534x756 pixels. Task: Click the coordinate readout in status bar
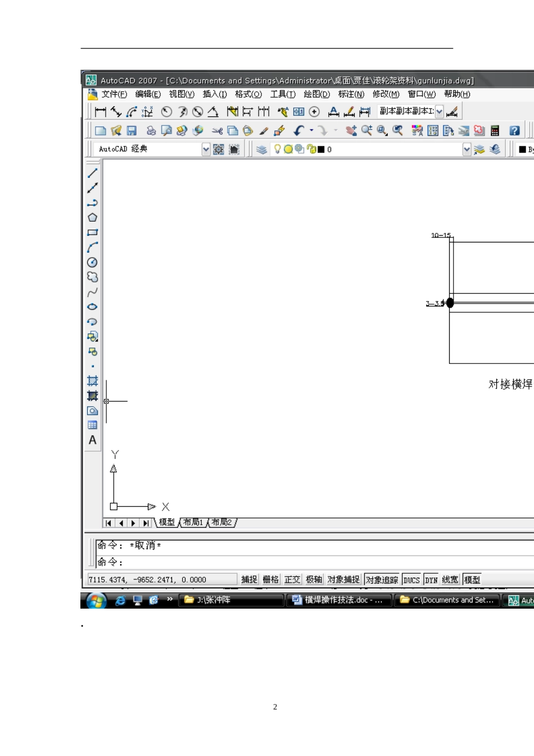pyautogui.click(x=162, y=579)
